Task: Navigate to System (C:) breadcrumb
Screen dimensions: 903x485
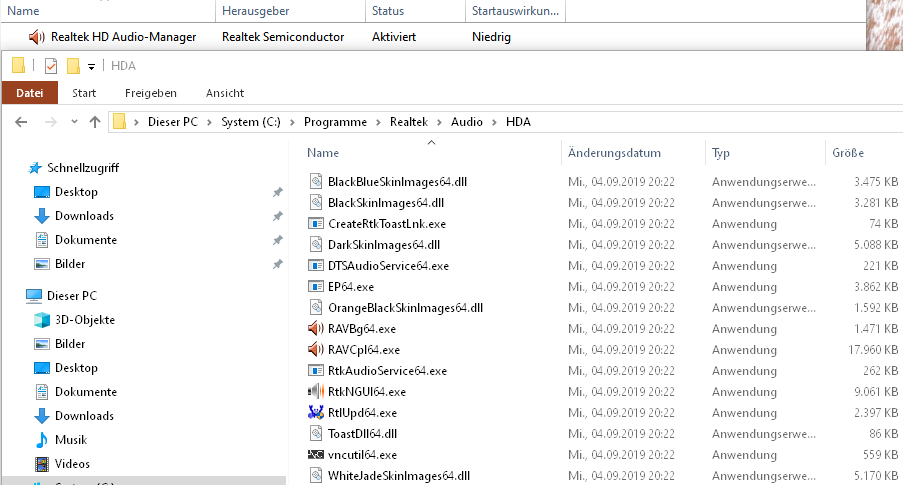Action: [251, 122]
